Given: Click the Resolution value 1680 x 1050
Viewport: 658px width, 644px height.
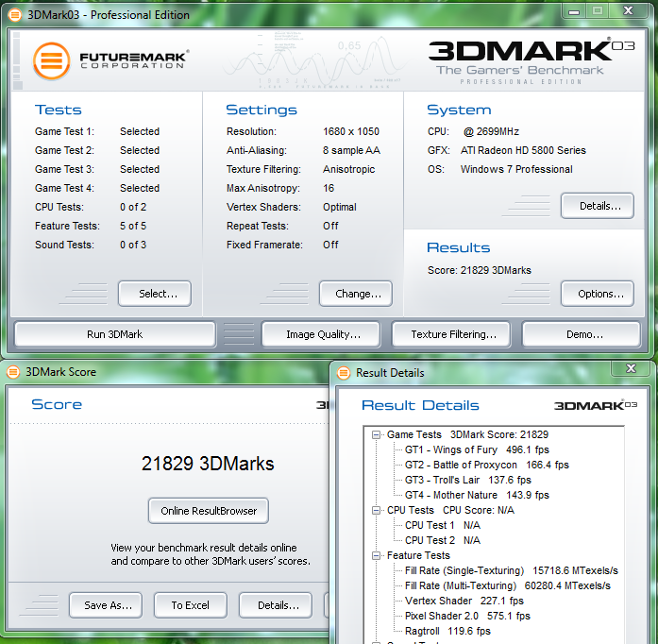Looking at the screenshot, I should click(351, 132).
